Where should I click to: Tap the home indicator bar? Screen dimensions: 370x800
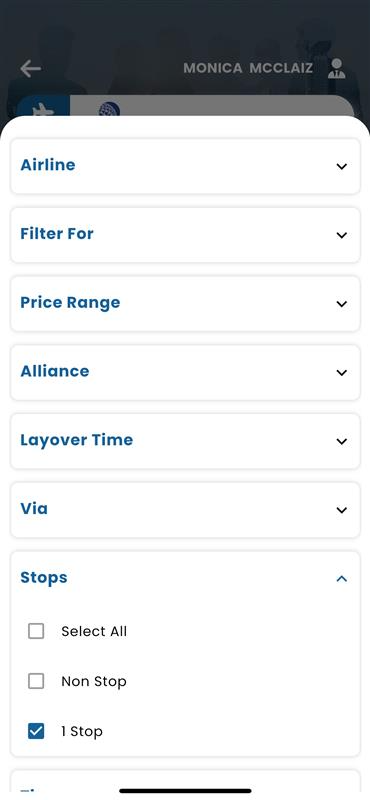click(x=185, y=791)
